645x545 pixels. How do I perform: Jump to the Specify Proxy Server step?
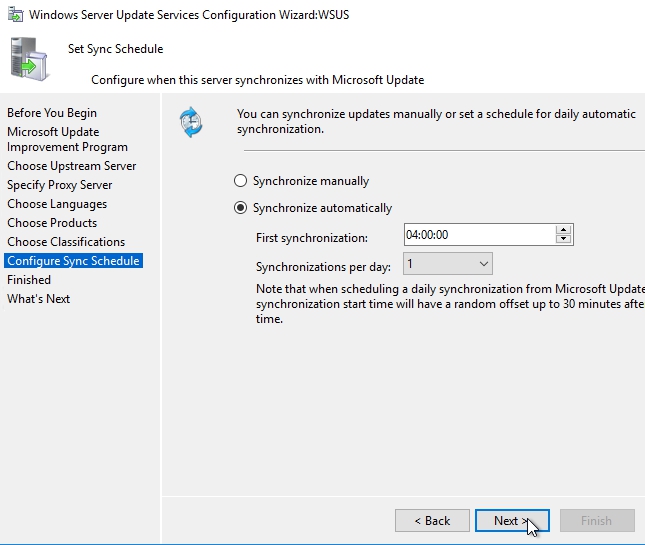60,185
